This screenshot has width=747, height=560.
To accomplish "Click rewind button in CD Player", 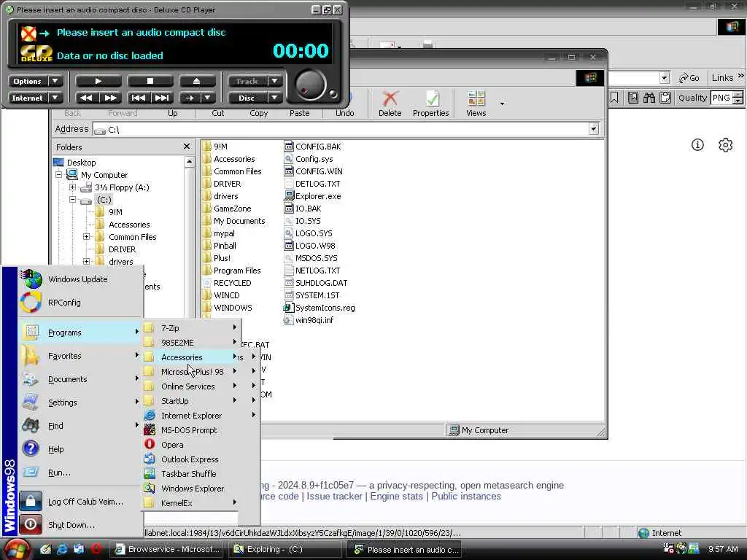I will click(86, 98).
